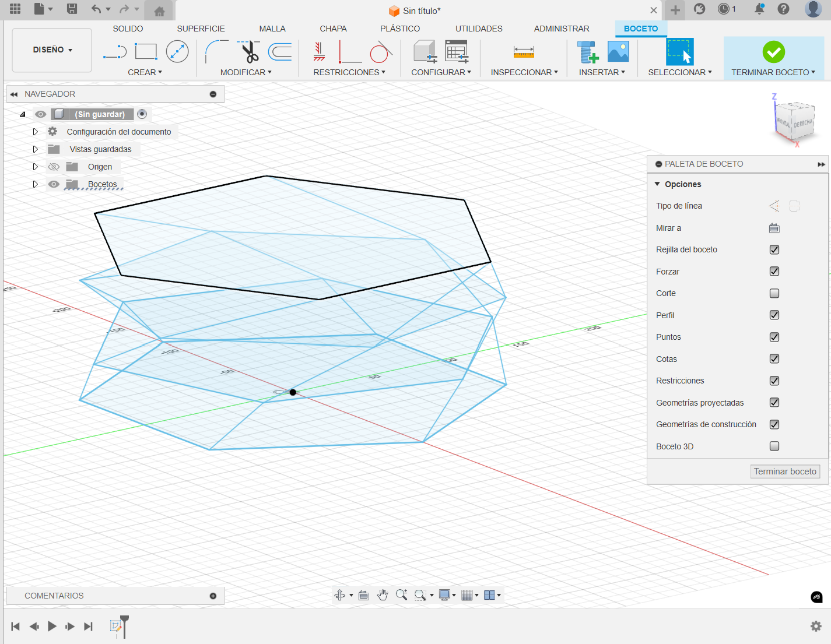Apply the horizontal/vertical constraint
Viewport: 831px width, 644px height.
[x=319, y=52]
